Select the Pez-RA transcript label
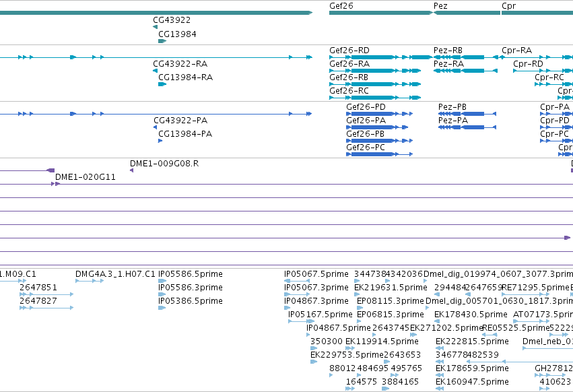The image size is (573, 392). pos(448,64)
